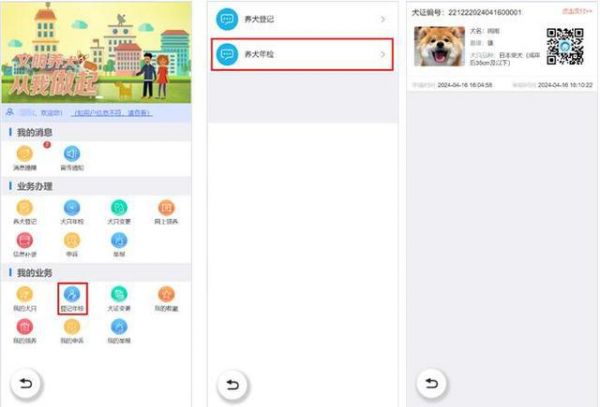The height and width of the screenshot is (407, 600).
Task: Tap 养犬登记 icon under 业务办理
Action: 25,208
